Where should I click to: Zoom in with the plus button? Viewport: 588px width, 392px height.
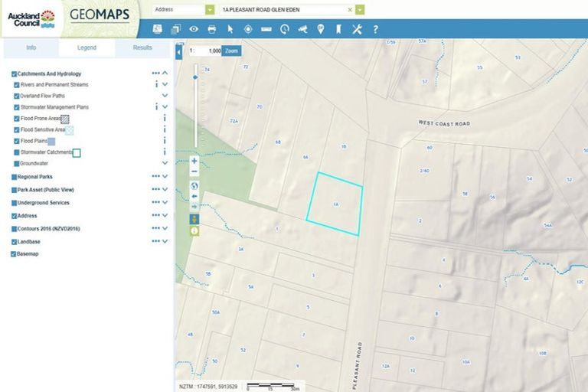point(194,162)
